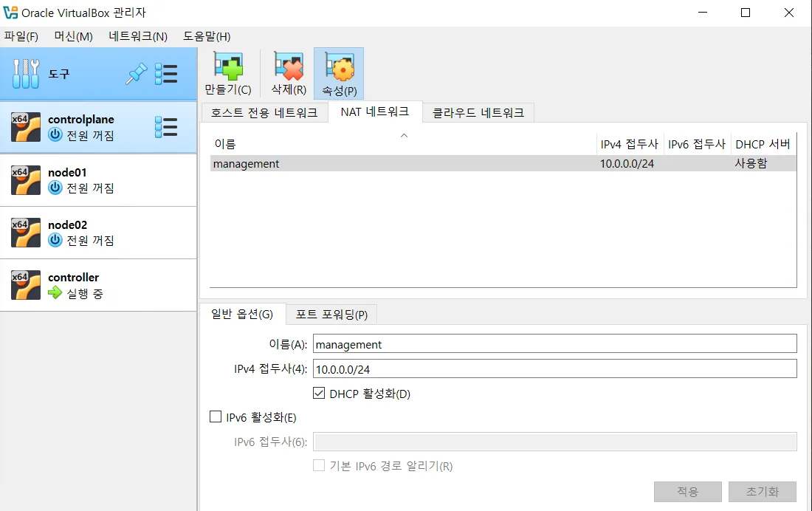The height and width of the screenshot is (511, 812).
Task: Click the 사용함 DHCP cell
Action: [751, 164]
